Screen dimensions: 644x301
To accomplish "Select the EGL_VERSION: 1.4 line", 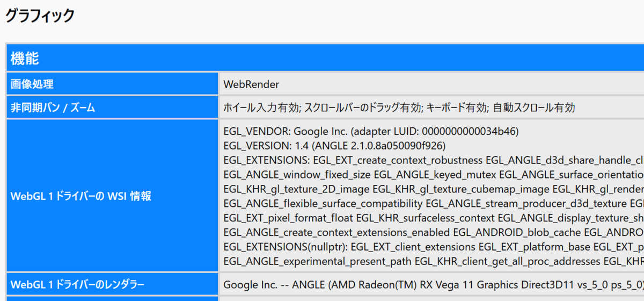I will click(x=334, y=146).
